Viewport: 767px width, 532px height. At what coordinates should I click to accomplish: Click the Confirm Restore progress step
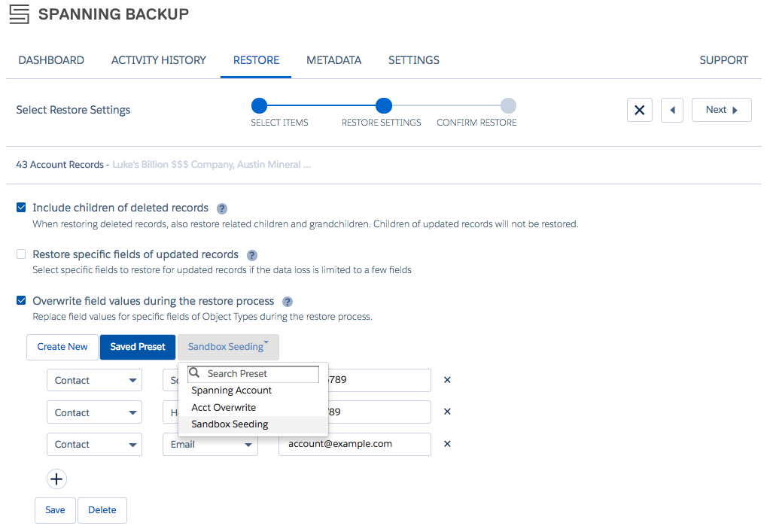click(508, 105)
